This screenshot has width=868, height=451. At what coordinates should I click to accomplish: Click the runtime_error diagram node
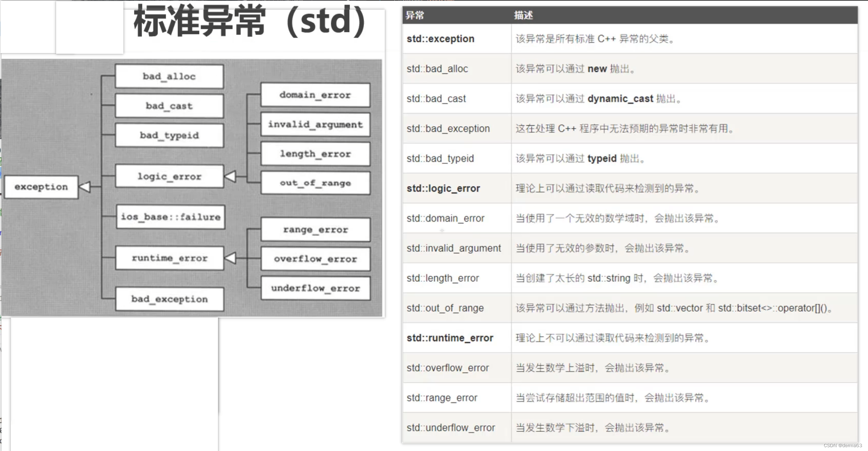click(x=169, y=258)
